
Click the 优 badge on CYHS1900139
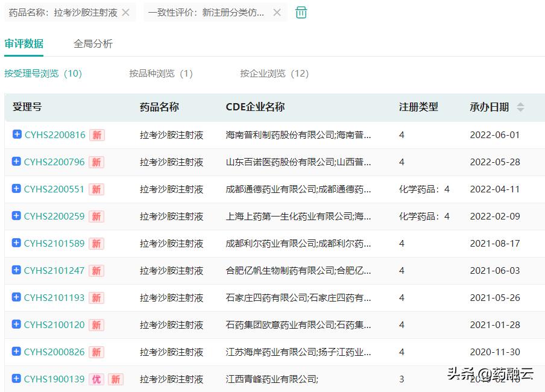96,379
